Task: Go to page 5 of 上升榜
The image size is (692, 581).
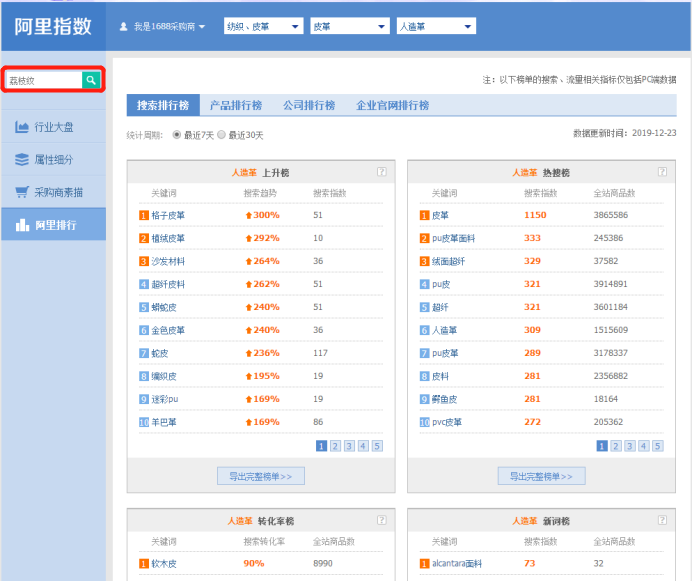Action: [x=377, y=446]
